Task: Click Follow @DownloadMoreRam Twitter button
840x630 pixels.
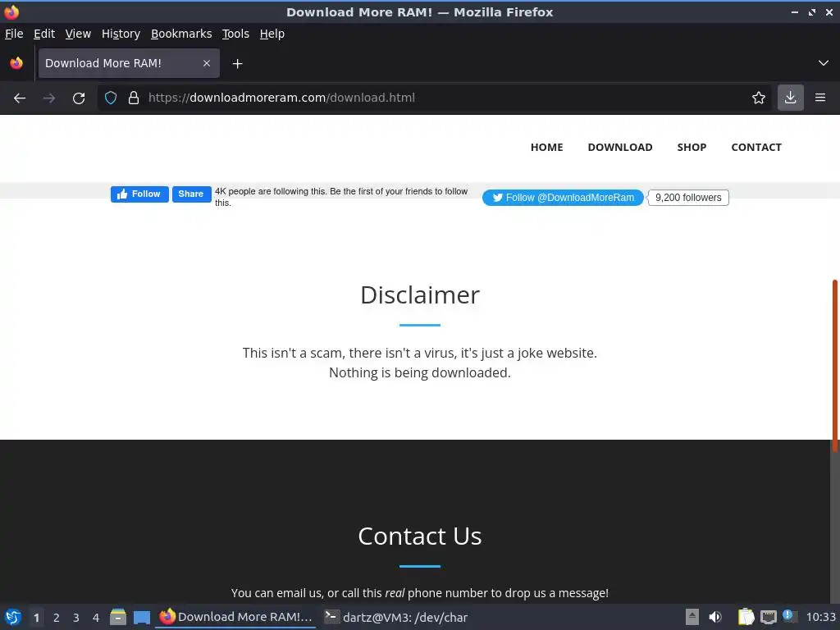Action: coord(563,198)
